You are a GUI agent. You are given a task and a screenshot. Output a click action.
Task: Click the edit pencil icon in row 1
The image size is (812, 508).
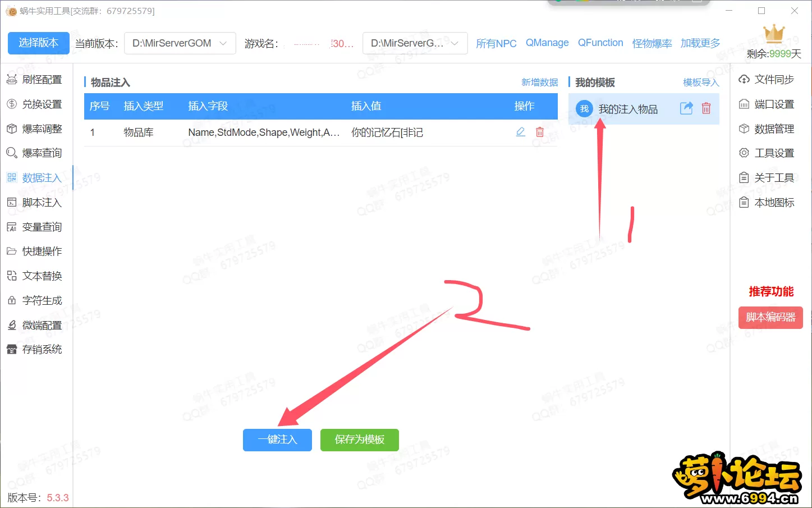(x=520, y=132)
